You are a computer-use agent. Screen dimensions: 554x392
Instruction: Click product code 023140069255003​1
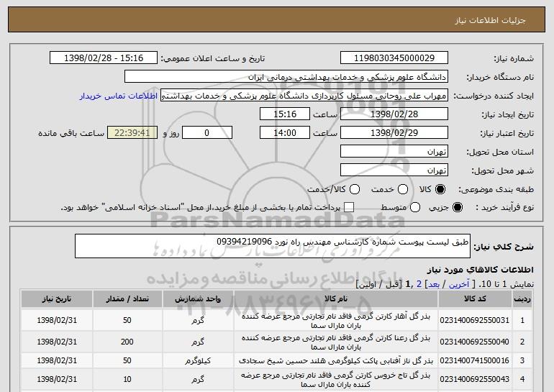click(x=475, y=320)
